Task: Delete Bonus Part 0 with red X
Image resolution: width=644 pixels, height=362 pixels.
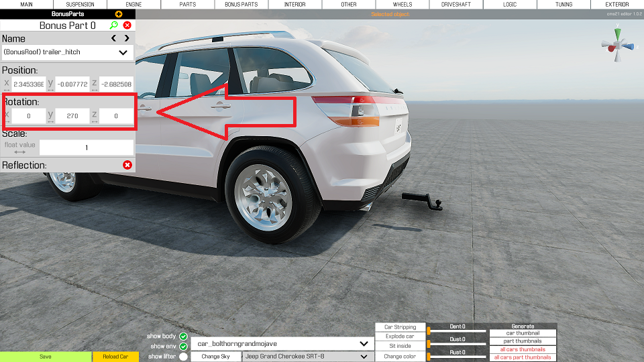Action: (x=127, y=25)
